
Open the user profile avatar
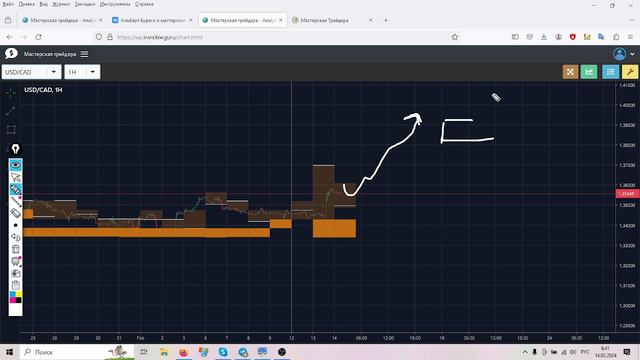[x=619, y=54]
